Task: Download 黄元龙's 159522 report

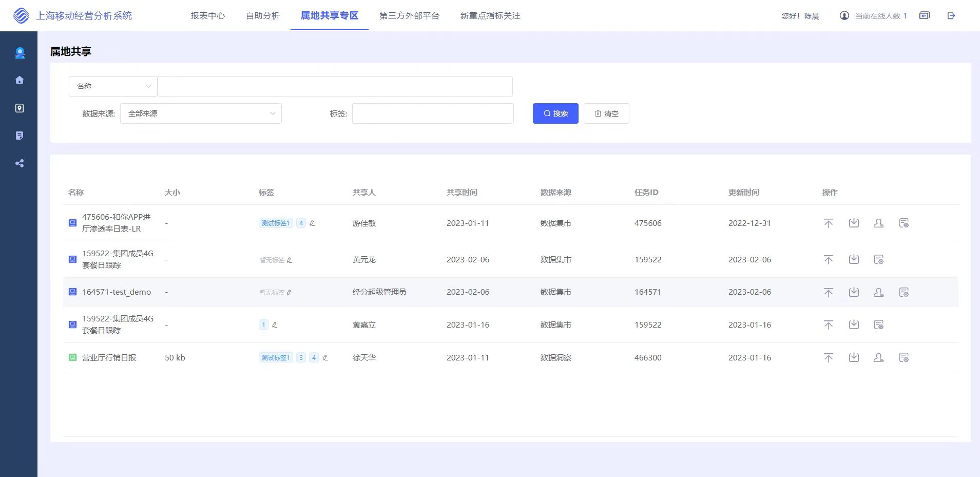Action: (854, 259)
